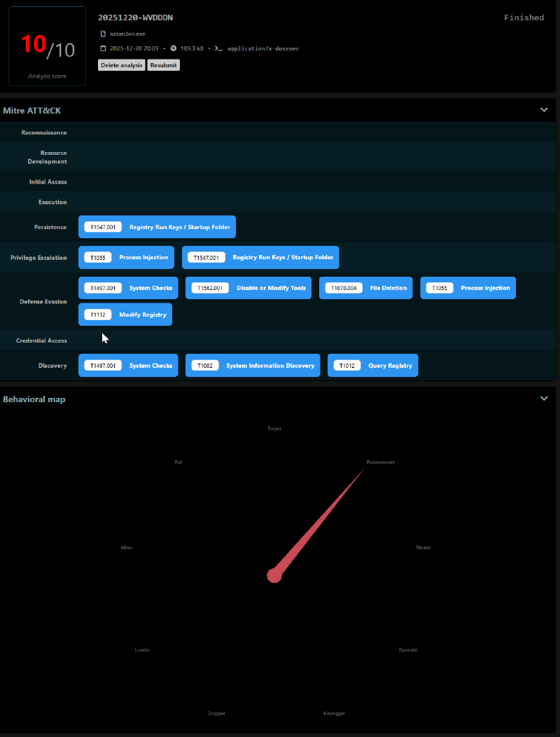560x737 pixels.
Task: Click the 10/10 analysis score box
Action: pos(48,46)
